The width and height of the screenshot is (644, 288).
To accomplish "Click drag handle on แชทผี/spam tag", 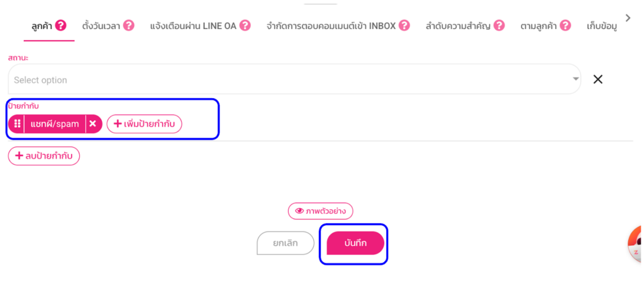I will (17, 124).
